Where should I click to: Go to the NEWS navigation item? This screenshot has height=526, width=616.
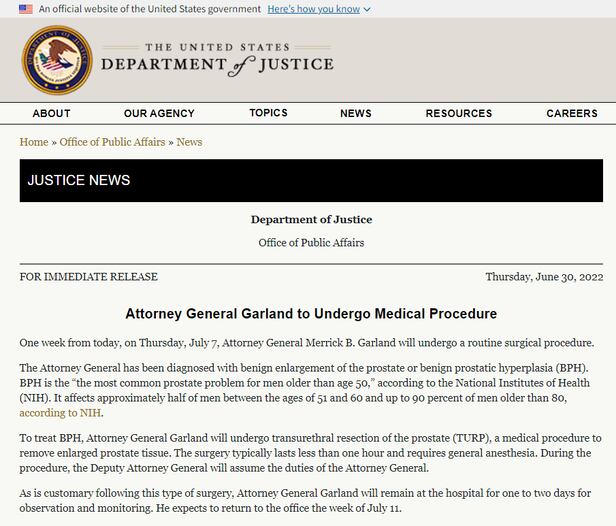356,114
